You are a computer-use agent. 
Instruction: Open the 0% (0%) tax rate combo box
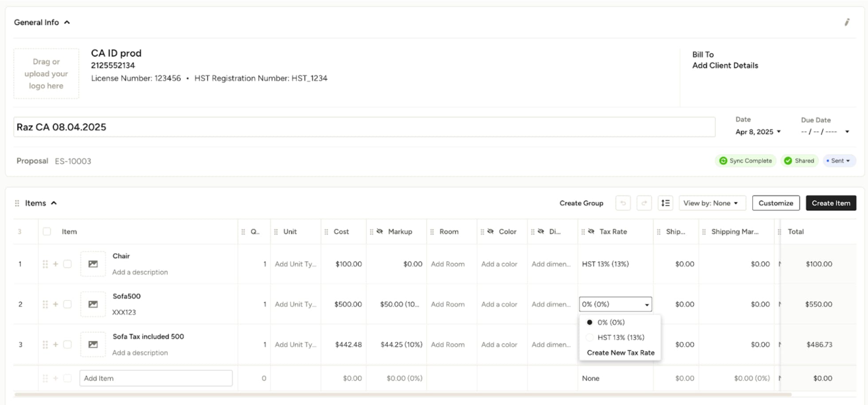point(615,304)
